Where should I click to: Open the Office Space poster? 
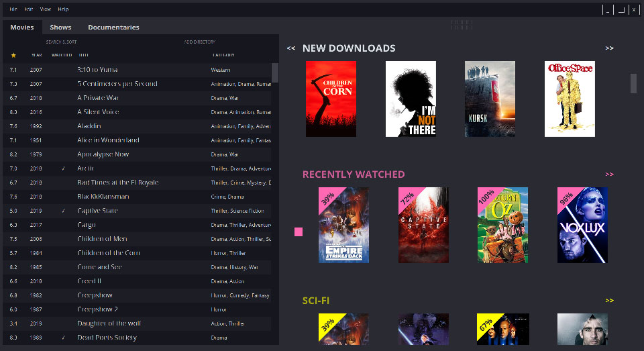click(x=570, y=99)
